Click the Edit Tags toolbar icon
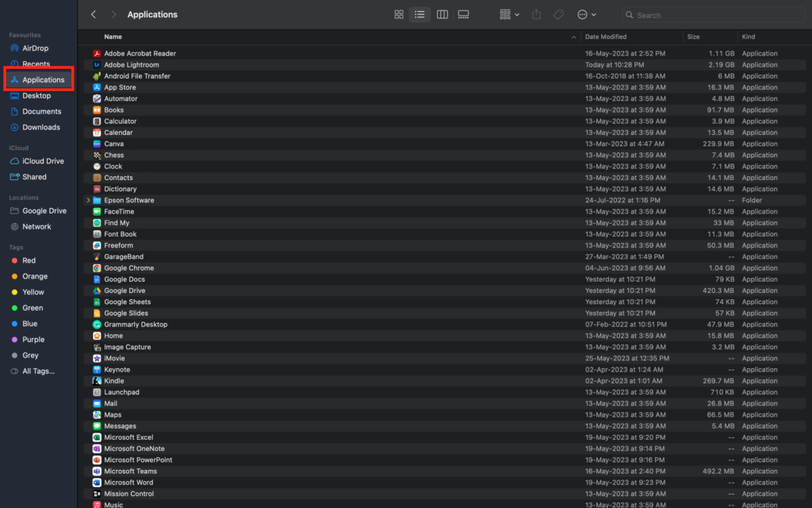The width and height of the screenshot is (812, 508). pos(559,14)
